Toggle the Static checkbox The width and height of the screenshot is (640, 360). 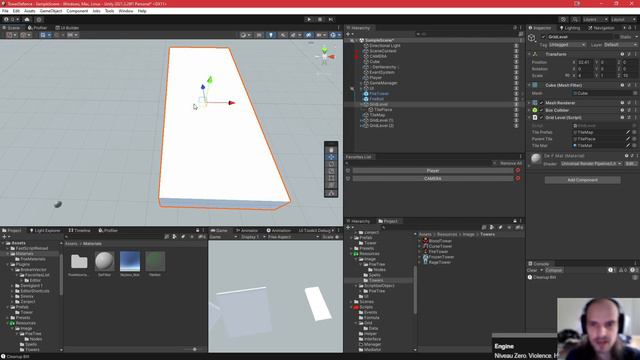coord(616,37)
